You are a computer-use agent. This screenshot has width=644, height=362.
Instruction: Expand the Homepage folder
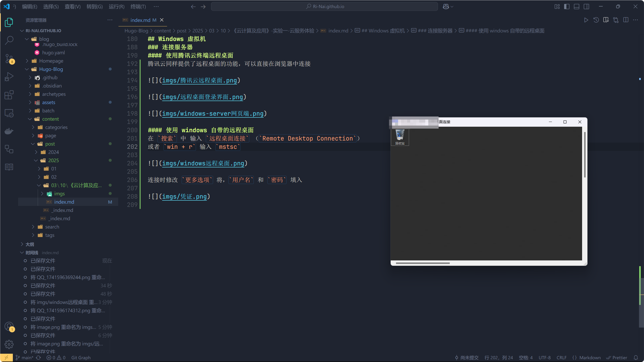pyautogui.click(x=51, y=61)
